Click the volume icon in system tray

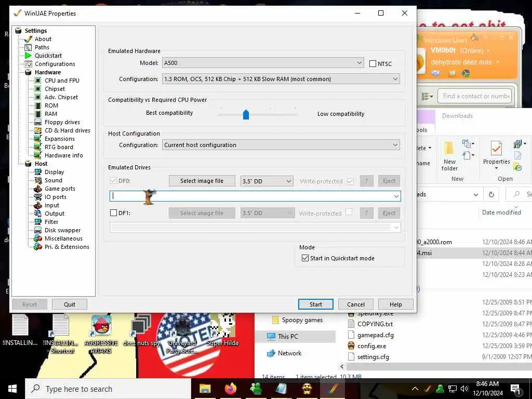pyautogui.click(x=464, y=389)
